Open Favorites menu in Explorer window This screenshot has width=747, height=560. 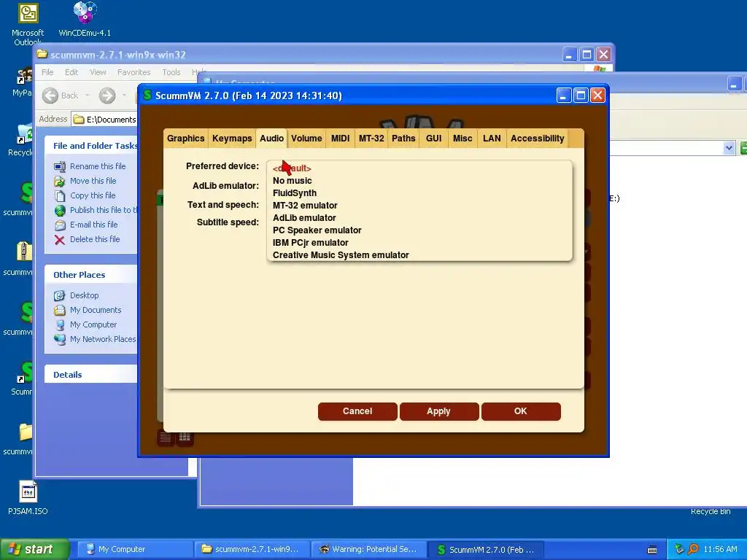(134, 72)
